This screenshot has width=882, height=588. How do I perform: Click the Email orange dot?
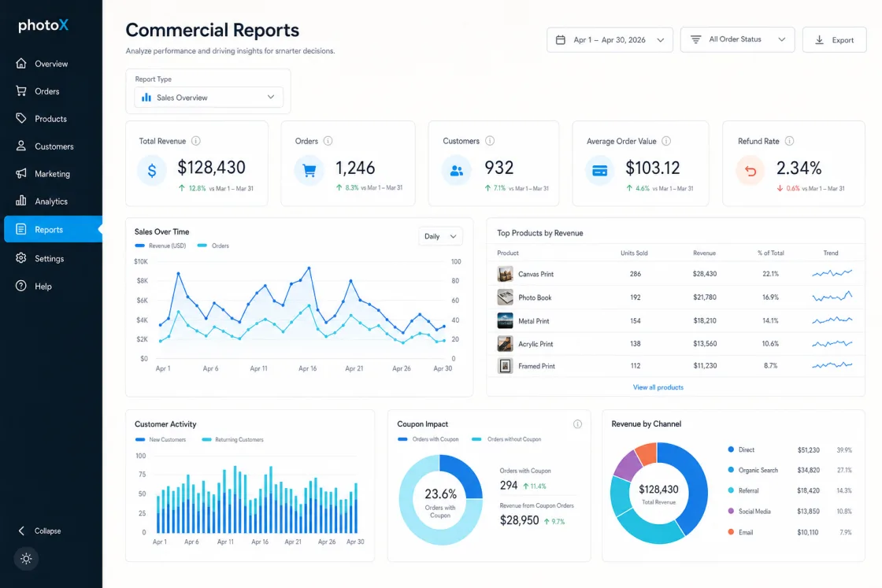[x=731, y=532]
